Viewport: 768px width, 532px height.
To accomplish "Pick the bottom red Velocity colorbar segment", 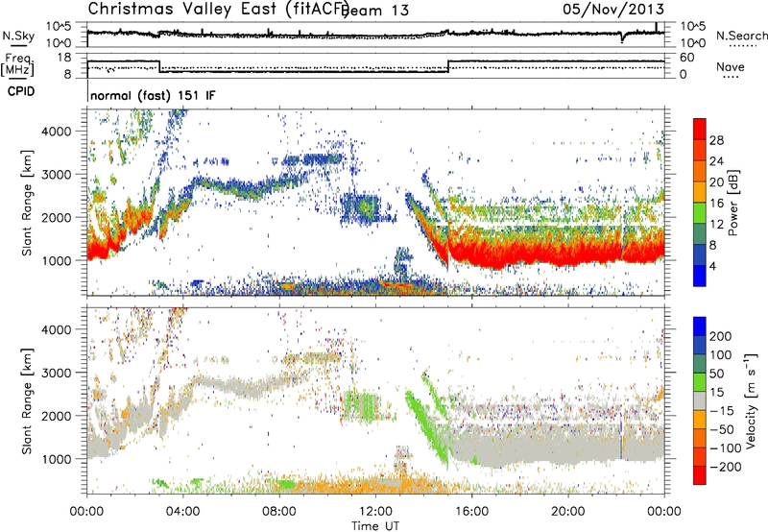I will [700, 475].
